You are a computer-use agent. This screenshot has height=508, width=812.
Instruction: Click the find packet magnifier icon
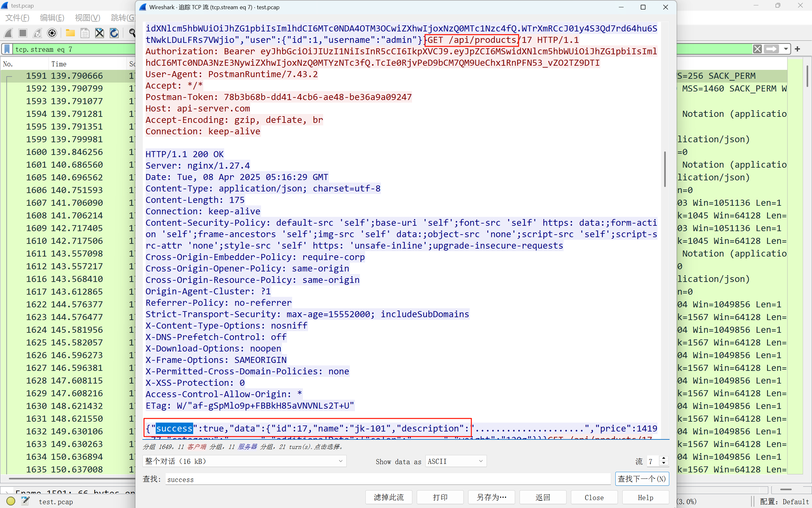tap(132, 33)
